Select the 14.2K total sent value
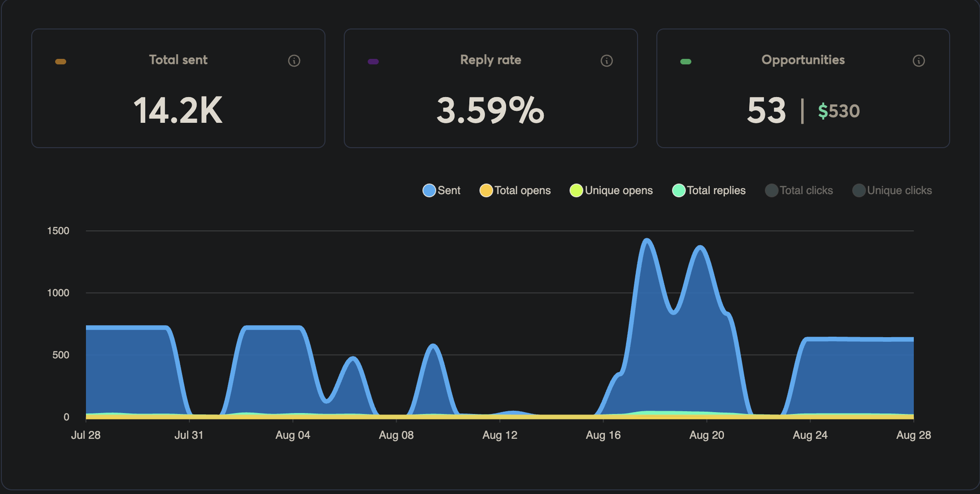980x494 pixels. [178, 110]
